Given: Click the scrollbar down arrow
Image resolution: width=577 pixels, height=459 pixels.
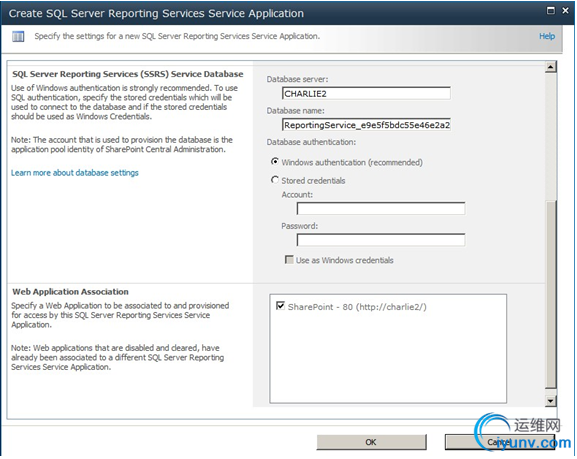Looking at the screenshot, I should pos(551,401).
